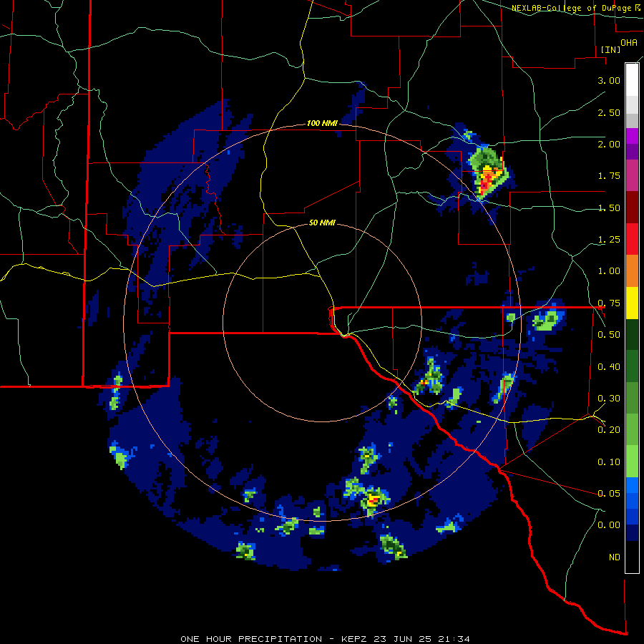The height and width of the screenshot is (644, 644).
Task: Click the '100 NMI' range ring label
Action: click(322, 123)
